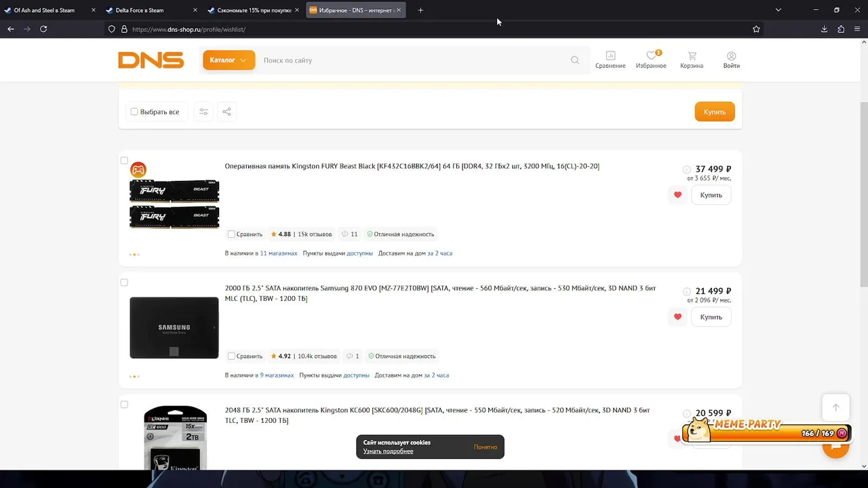Screen dimensions: 868x488
Task: Open comments count 11 for Kingston FURY
Action: point(350,235)
